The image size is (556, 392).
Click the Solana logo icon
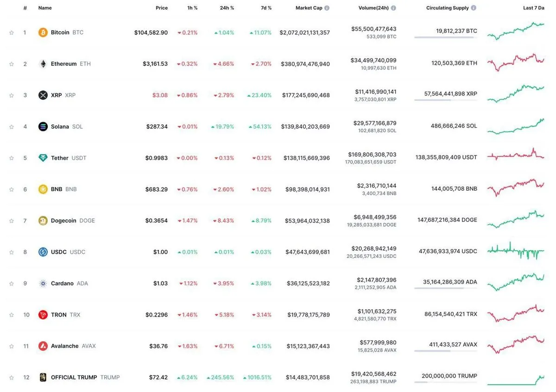43,126
